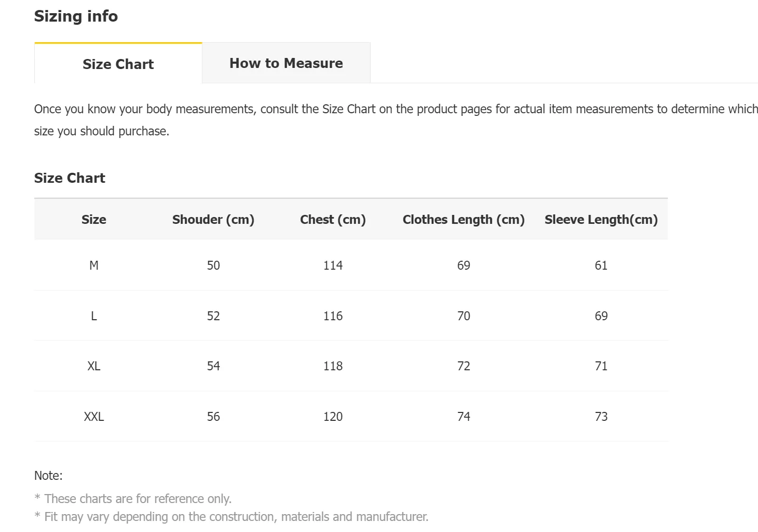
Task: Select the Clothes Length (cm) header
Action: (x=463, y=220)
